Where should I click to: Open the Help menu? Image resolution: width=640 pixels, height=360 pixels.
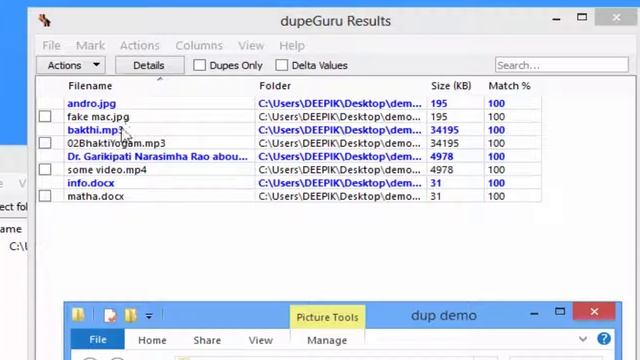pos(292,45)
